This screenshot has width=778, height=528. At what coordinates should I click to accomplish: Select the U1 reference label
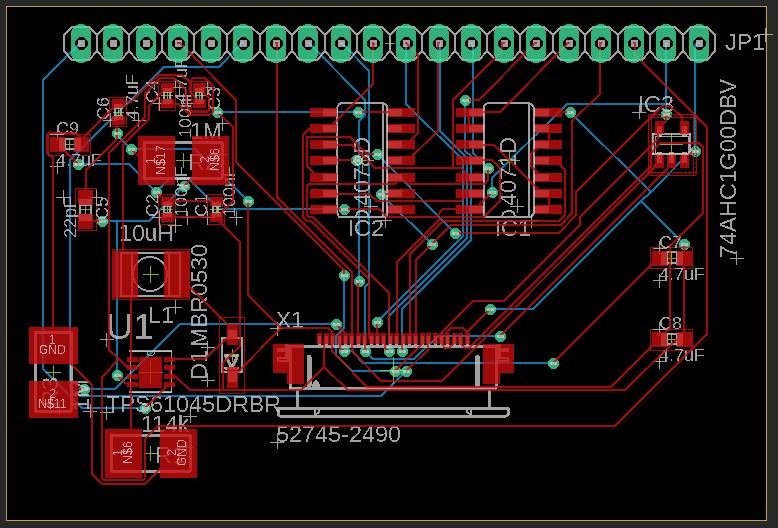(129, 327)
